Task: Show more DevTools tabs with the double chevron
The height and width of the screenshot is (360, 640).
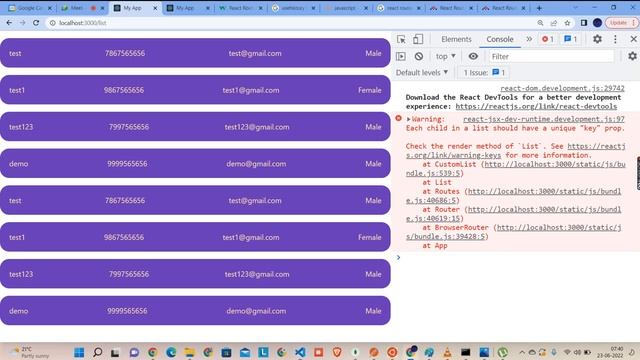Action: 529,39
